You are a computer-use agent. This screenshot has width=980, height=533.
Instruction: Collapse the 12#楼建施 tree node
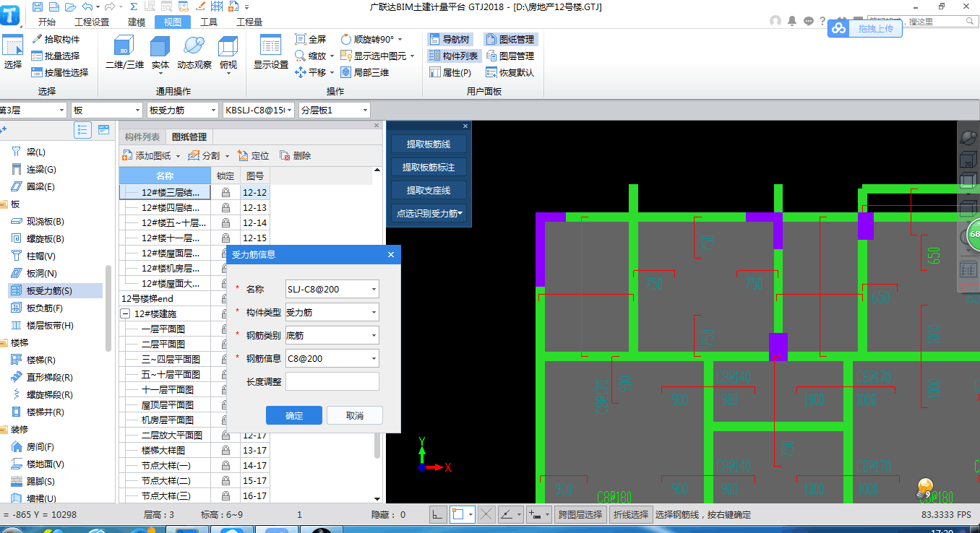pos(125,313)
